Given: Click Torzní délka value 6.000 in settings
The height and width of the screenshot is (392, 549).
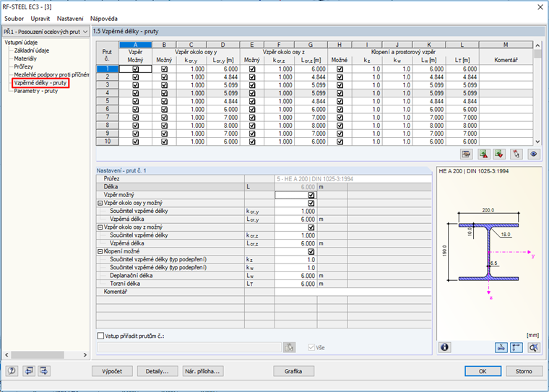Looking at the screenshot, I should (x=296, y=284).
